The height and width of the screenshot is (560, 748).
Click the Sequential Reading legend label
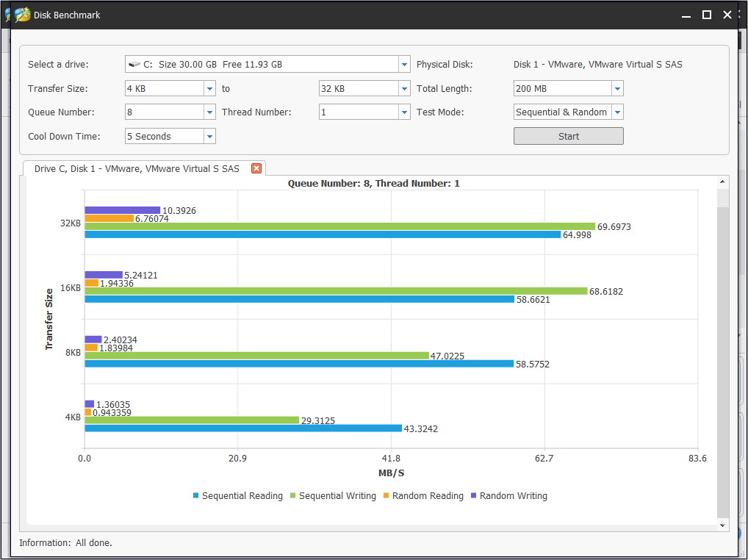pos(242,496)
